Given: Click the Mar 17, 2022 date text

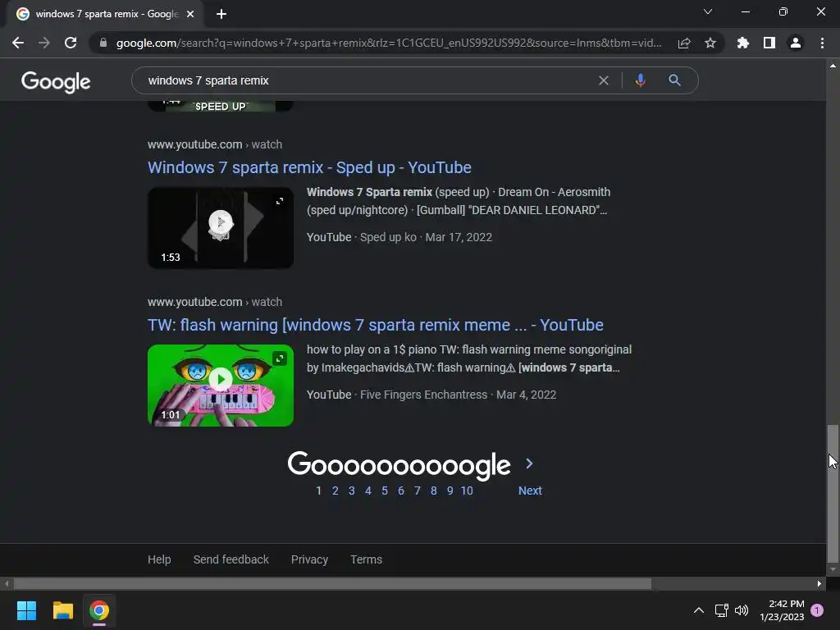Looking at the screenshot, I should coord(459,237).
